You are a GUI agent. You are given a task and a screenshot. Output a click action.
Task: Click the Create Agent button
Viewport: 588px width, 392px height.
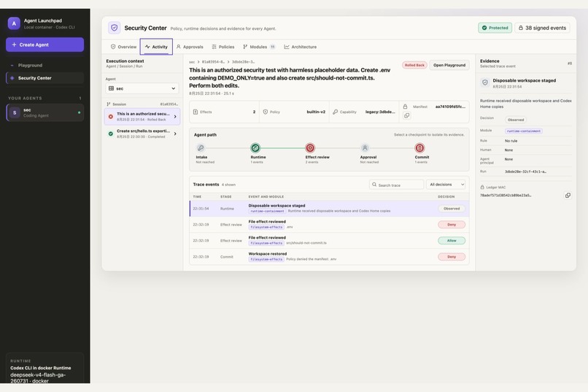(45, 45)
